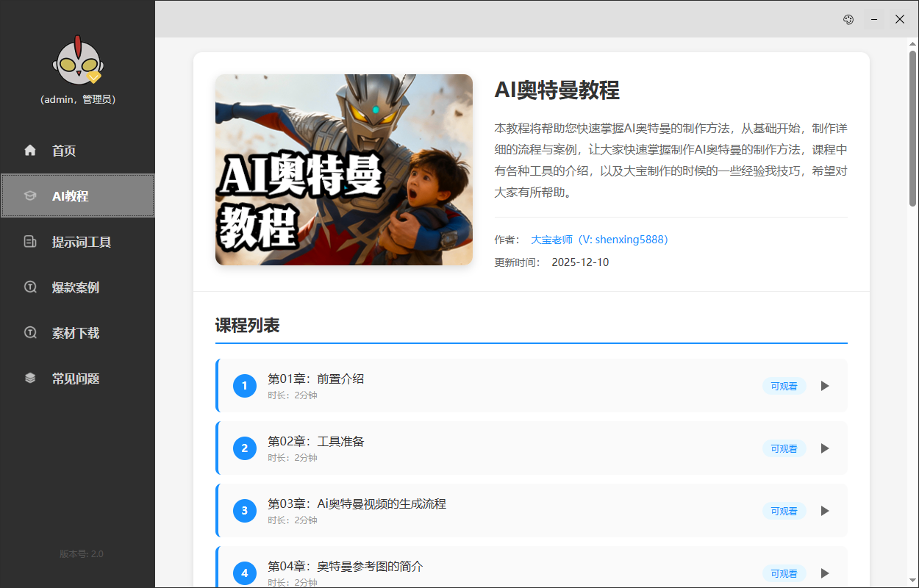The image size is (919, 588).
Task: Click the home icon beside 首页
Action: [x=30, y=151]
